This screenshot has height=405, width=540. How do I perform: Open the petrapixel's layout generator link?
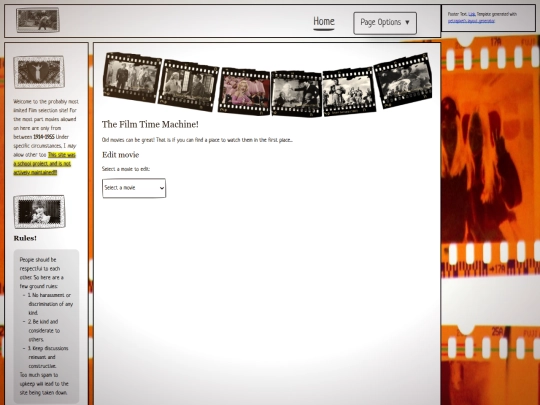(x=471, y=21)
